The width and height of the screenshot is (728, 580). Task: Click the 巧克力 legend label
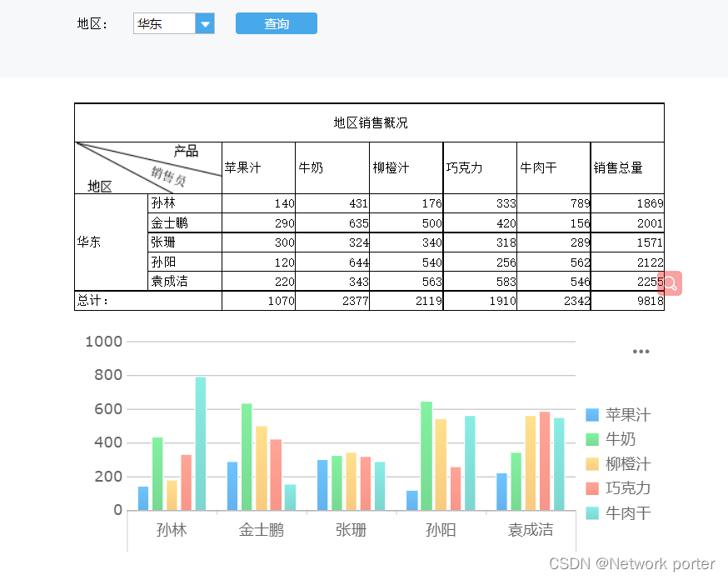click(x=628, y=488)
